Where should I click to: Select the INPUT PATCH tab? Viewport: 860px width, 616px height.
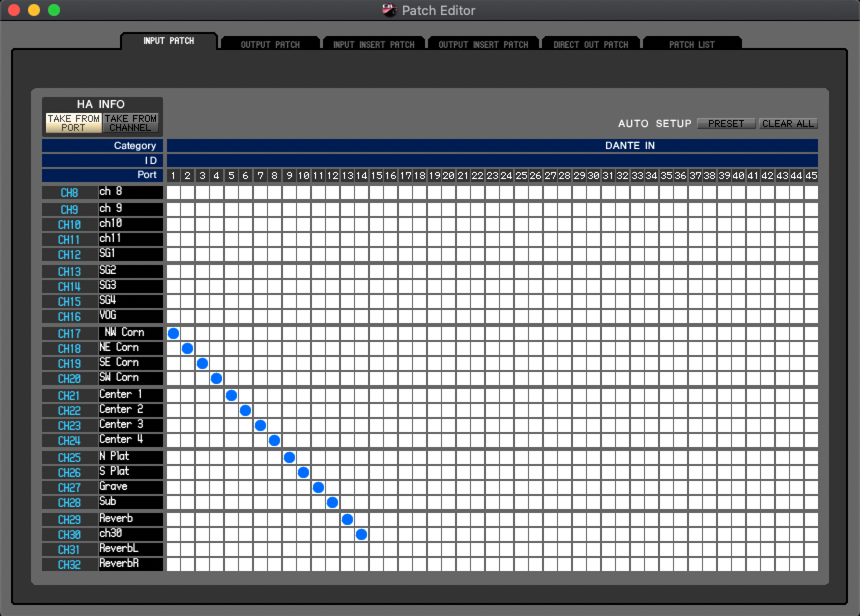coord(168,41)
